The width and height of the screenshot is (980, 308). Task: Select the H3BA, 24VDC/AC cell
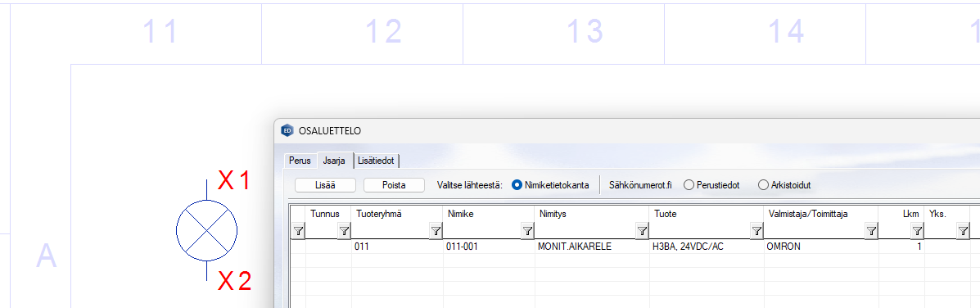coord(707,247)
